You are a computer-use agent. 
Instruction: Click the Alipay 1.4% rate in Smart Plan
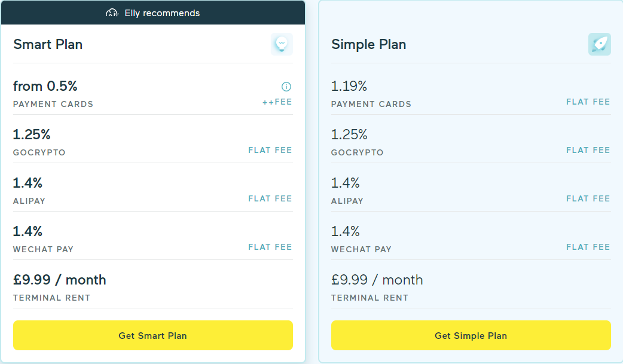click(28, 183)
